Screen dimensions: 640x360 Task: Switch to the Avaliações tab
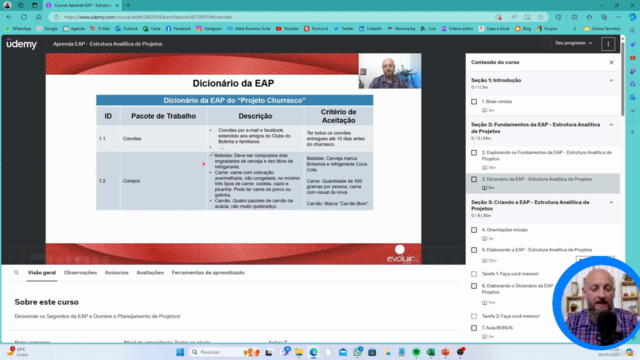pos(150,273)
